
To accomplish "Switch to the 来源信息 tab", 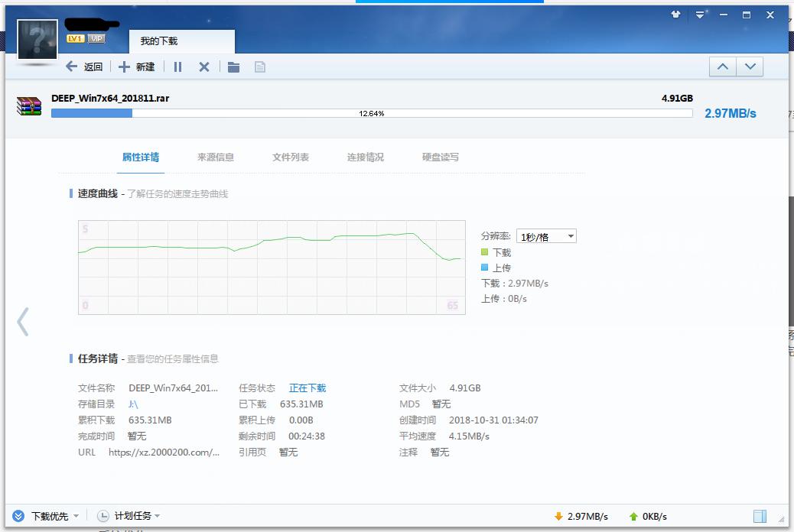I will click(216, 157).
